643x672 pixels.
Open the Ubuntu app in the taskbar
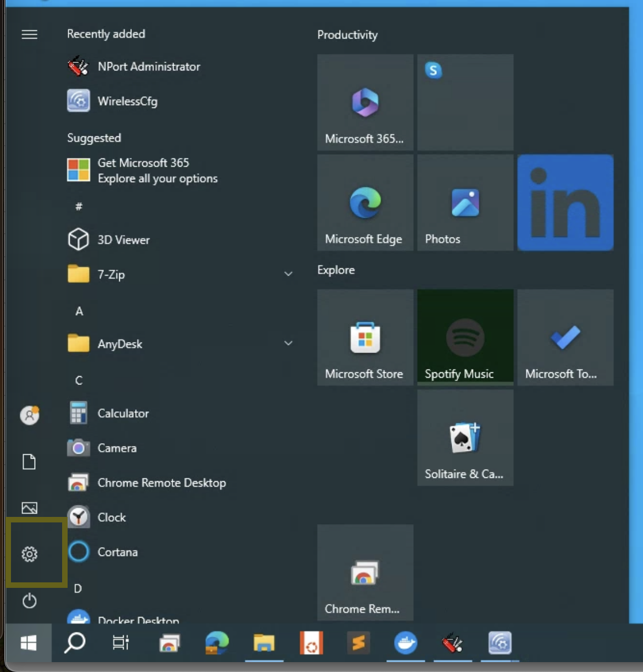click(x=312, y=643)
